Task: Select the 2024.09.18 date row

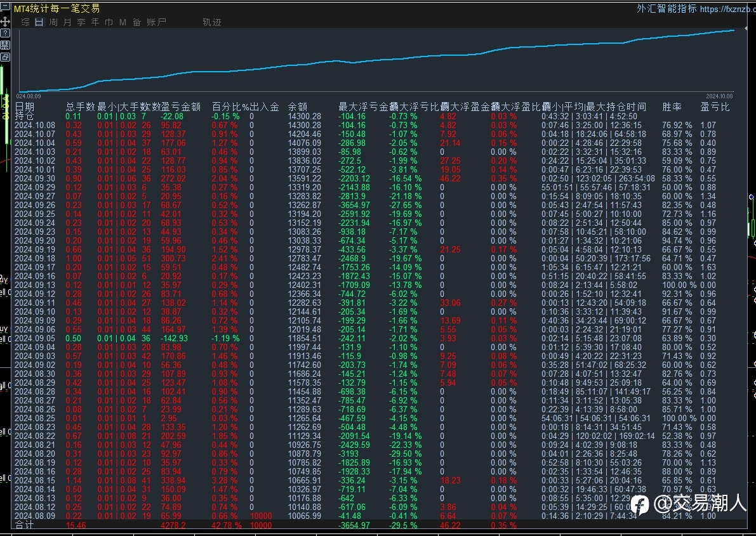Action: click(x=35, y=258)
